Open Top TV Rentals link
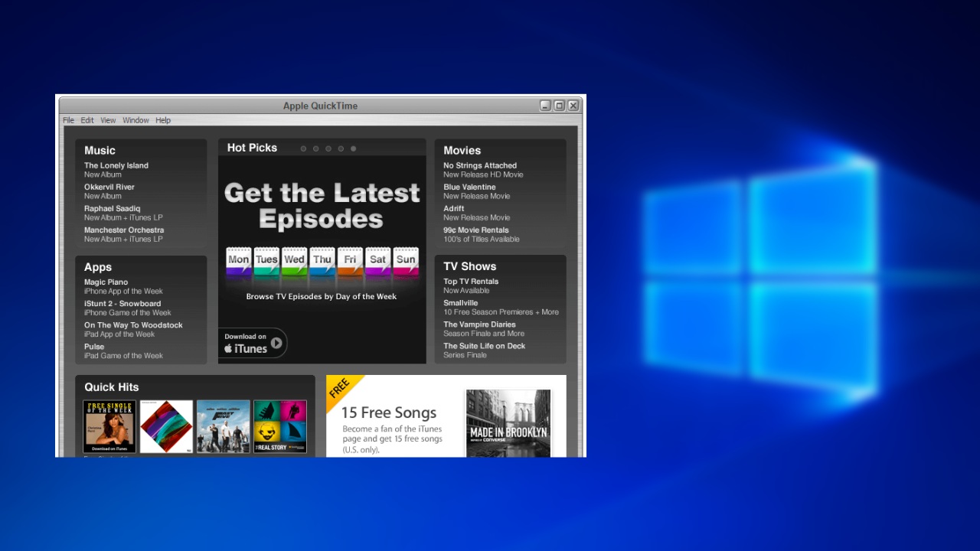This screenshot has height=551, width=980. coord(471,285)
